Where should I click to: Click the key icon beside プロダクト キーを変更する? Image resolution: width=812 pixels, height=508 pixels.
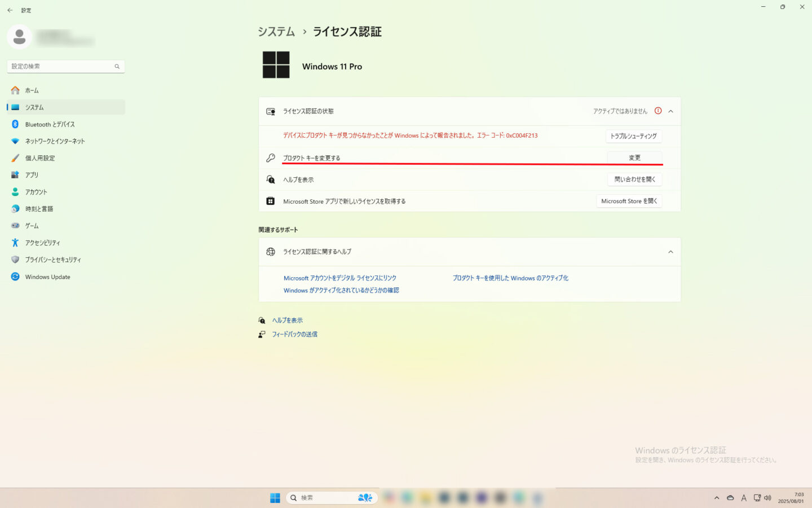(271, 158)
